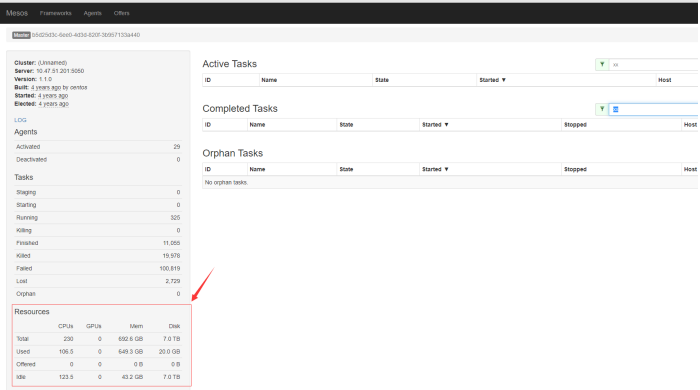Image resolution: width=700 pixels, height=390 pixels.
Task: Sort Orphan Tasks by Started arrow
Action: 446,170
